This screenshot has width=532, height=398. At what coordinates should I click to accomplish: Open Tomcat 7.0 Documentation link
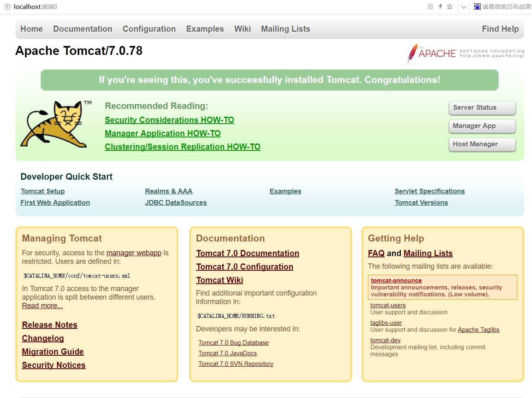(247, 253)
